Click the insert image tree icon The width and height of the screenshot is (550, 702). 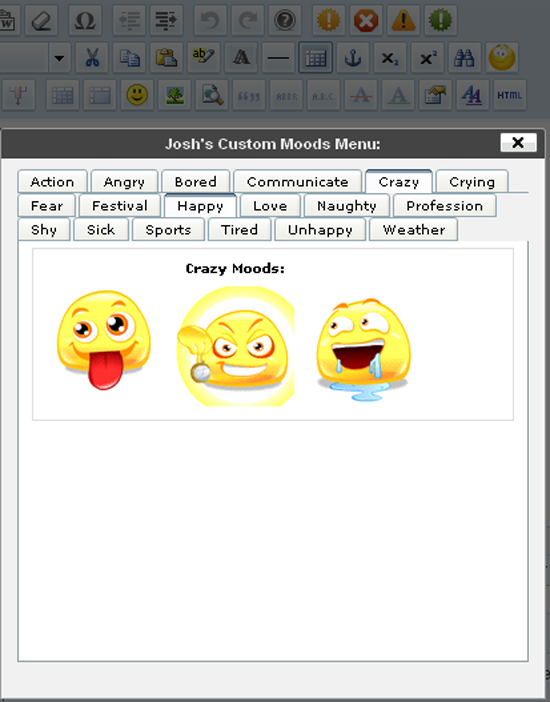[174, 95]
